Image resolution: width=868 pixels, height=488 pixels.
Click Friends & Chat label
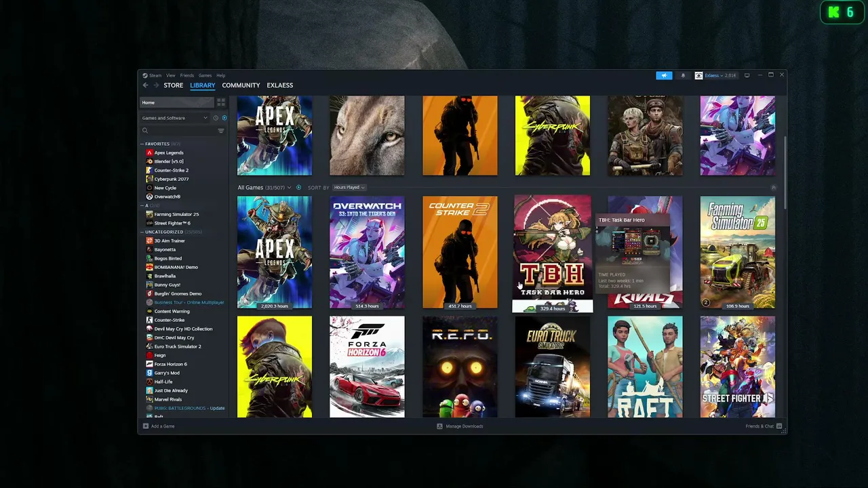pos(759,426)
